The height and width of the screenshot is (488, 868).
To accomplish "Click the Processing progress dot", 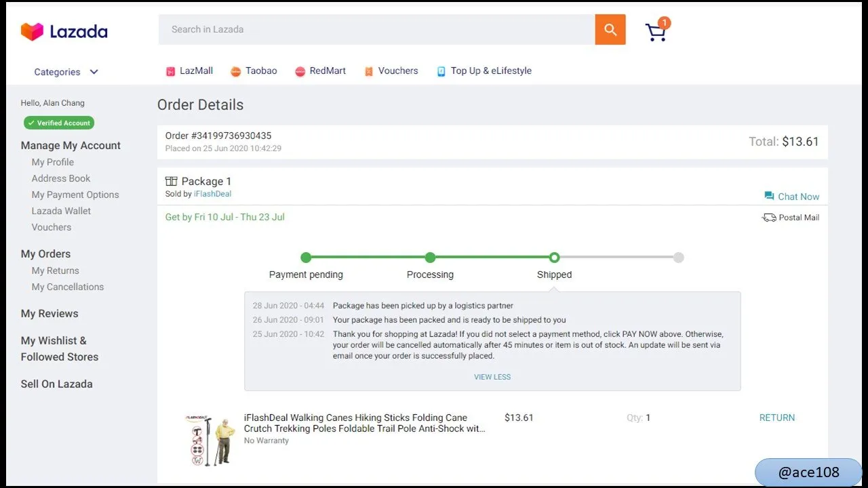I will pyautogui.click(x=430, y=258).
